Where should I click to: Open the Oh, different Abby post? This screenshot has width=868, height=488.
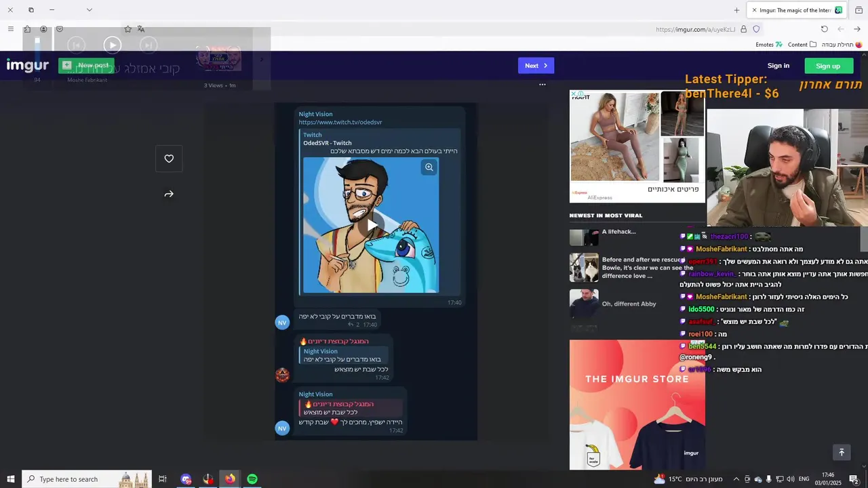pos(629,304)
